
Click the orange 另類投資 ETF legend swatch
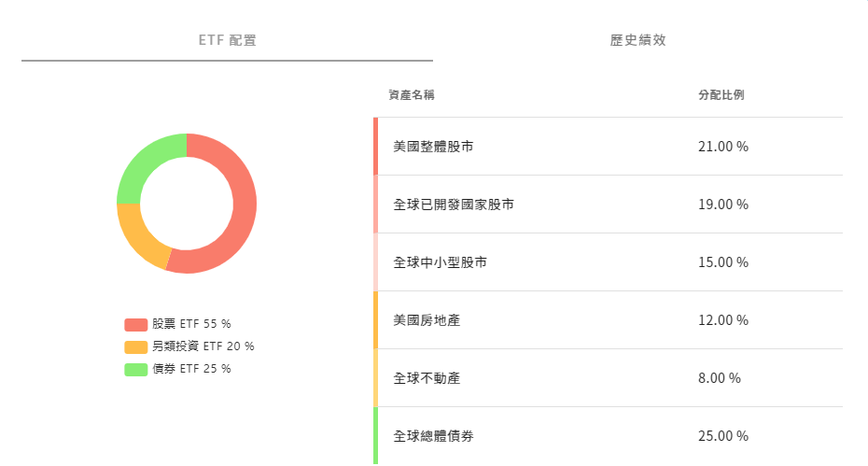(135, 346)
